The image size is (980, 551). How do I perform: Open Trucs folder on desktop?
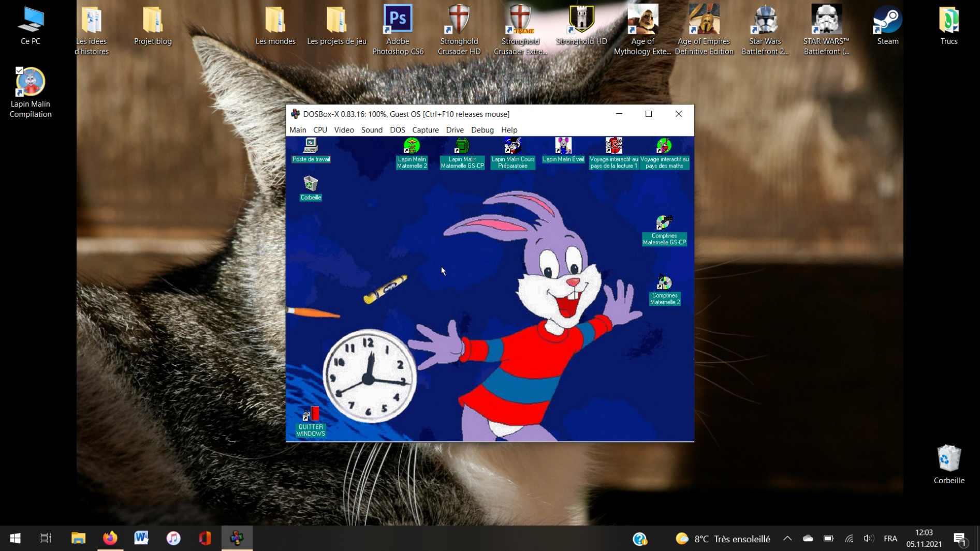point(949,26)
